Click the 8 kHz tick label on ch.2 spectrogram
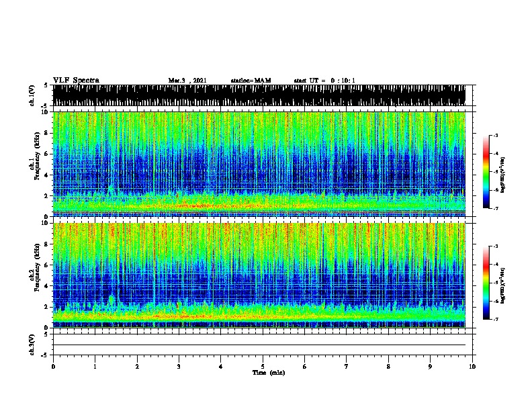 (x=46, y=244)
